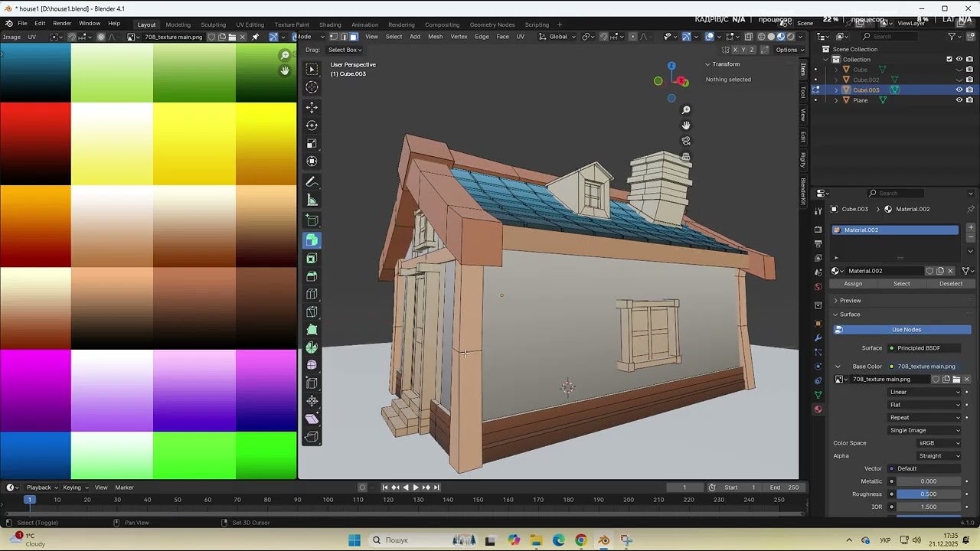This screenshot has width=980, height=551.
Task: Expand the Preview panel
Action: coord(850,301)
